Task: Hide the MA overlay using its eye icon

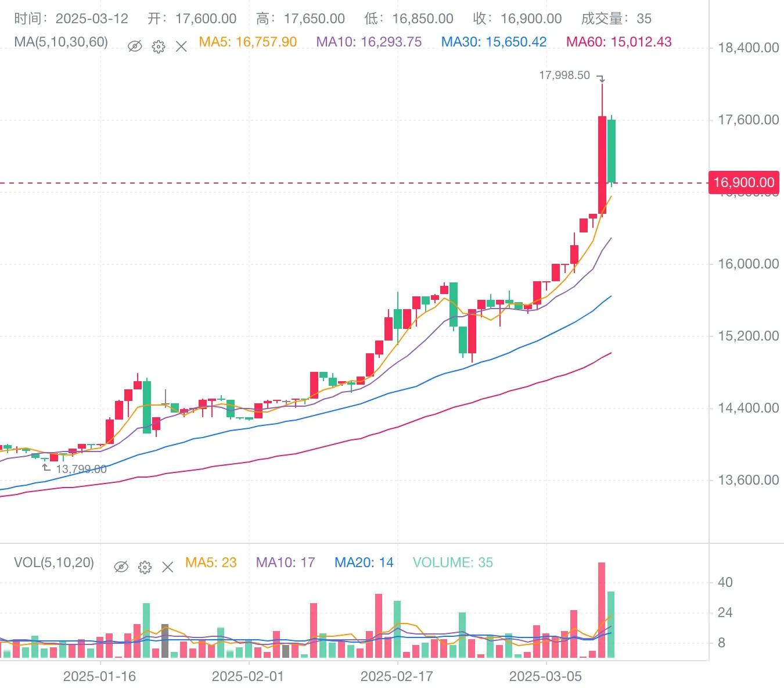Action: pos(135,46)
